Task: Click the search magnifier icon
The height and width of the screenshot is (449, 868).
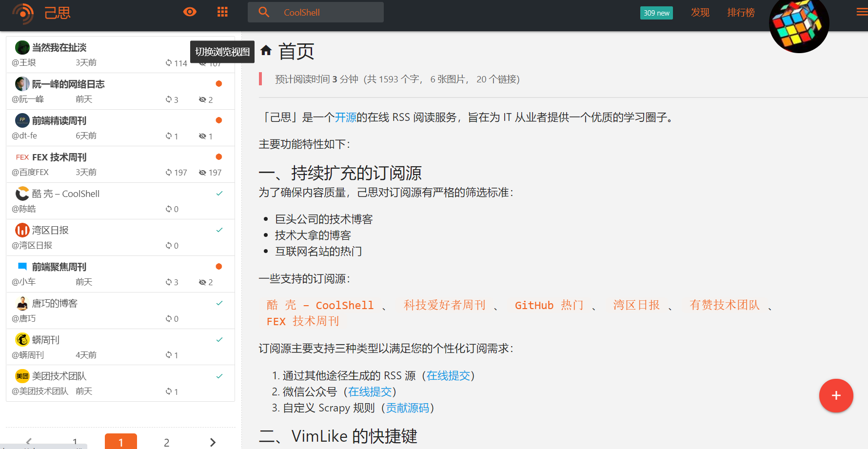Action: tap(264, 12)
